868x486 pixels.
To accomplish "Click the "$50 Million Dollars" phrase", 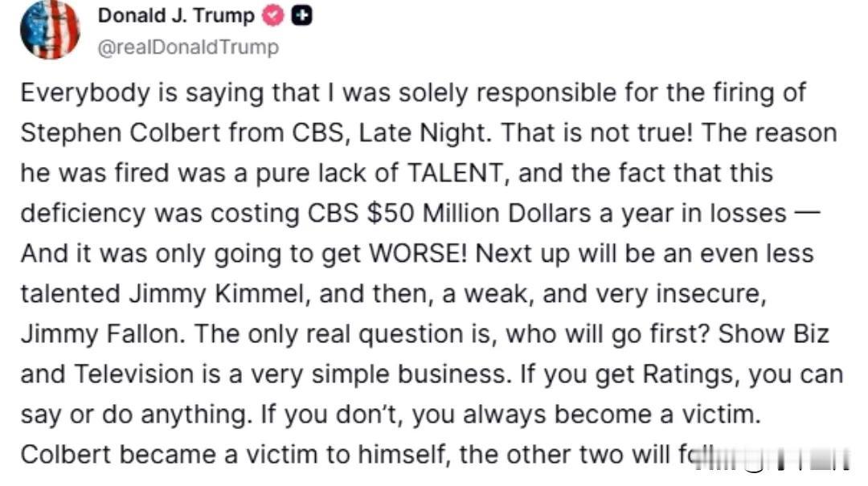I will pyautogui.click(x=479, y=213).
